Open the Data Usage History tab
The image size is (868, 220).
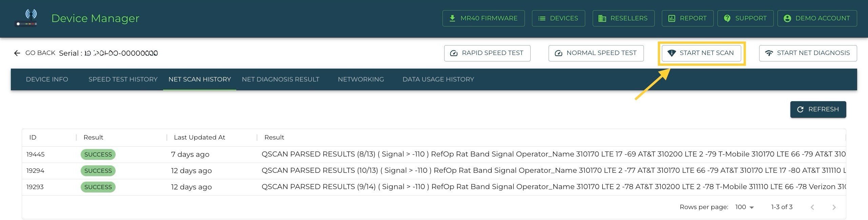click(x=438, y=79)
